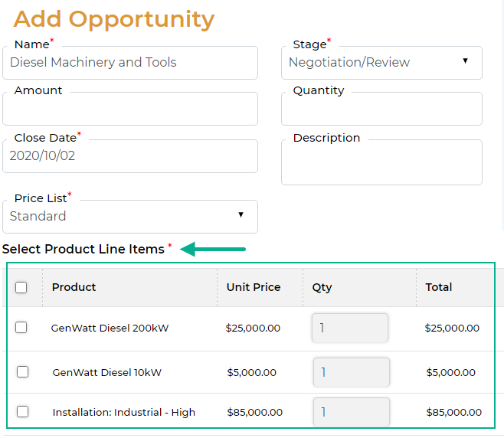Screen dimensions: 504x438
Task: Edit Qty for GenWatt Diesel 200kW
Action: click(x=349, y=328)
